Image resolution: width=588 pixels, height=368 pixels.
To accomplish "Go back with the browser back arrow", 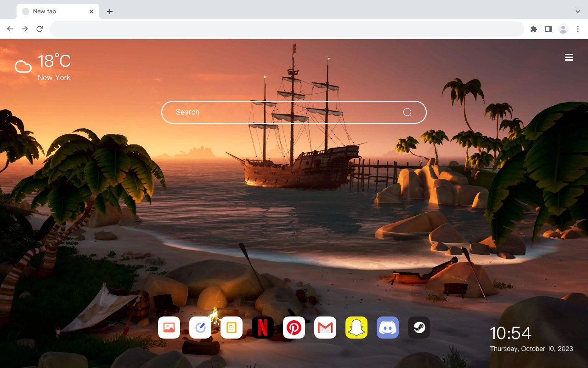I will click(x=10, y=29).
